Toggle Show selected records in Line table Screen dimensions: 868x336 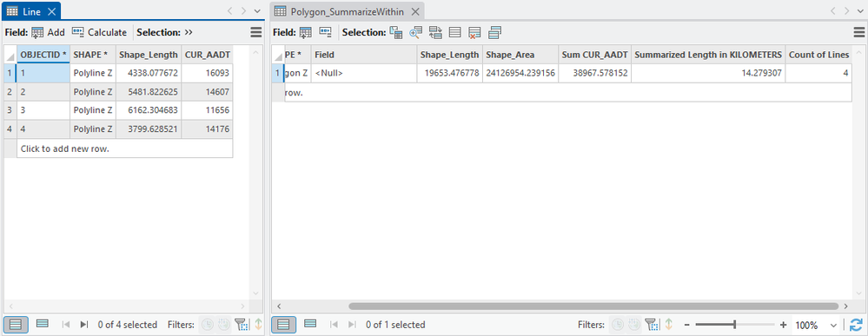(42, 324)
